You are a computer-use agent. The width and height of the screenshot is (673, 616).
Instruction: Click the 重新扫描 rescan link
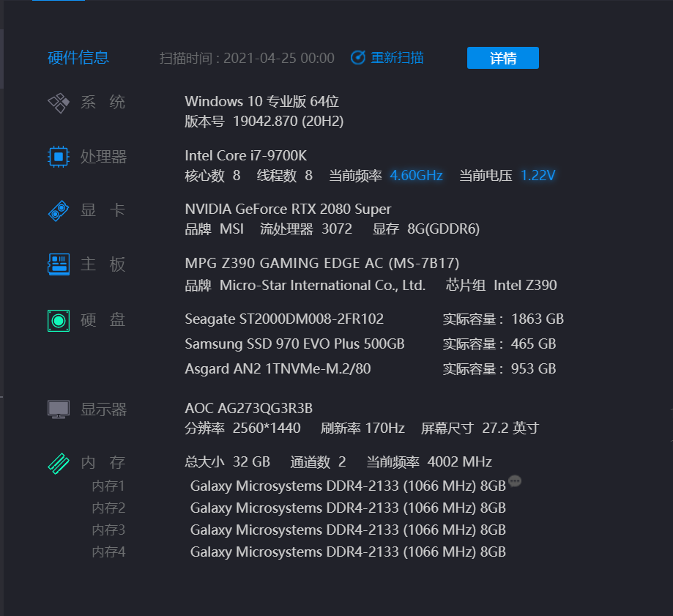coord(397,58)
